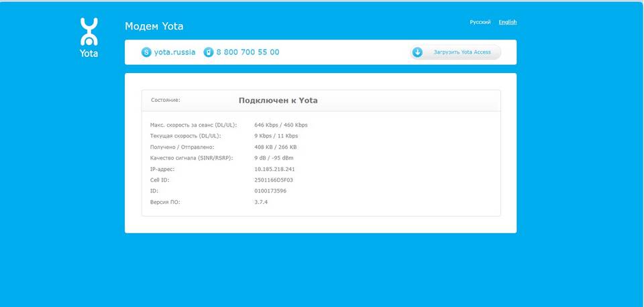Click the Версия ПО label

coord(165,202)
